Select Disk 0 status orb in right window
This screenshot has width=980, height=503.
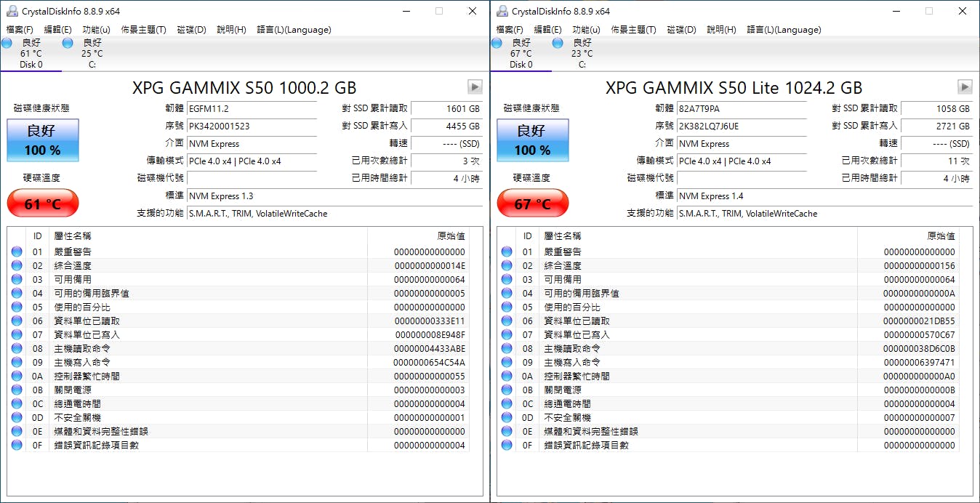[497, 43]
